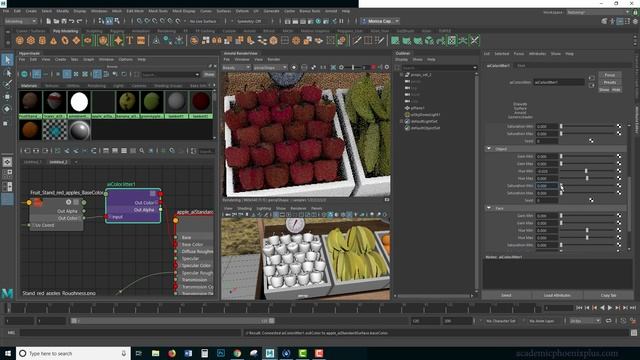The width and height of the screenshot is (640, 360).
Task: Open the Untitled_1 graph tab
Action: pos(32,162)
